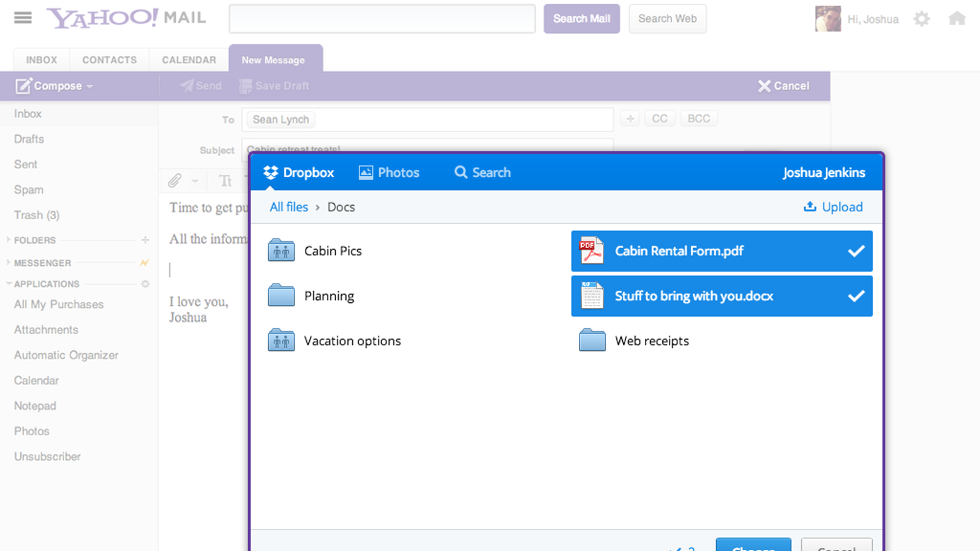This screenshot has height=551, width=980.
Task: Add recipient with the plus button
Action: [x=630, y=119]
